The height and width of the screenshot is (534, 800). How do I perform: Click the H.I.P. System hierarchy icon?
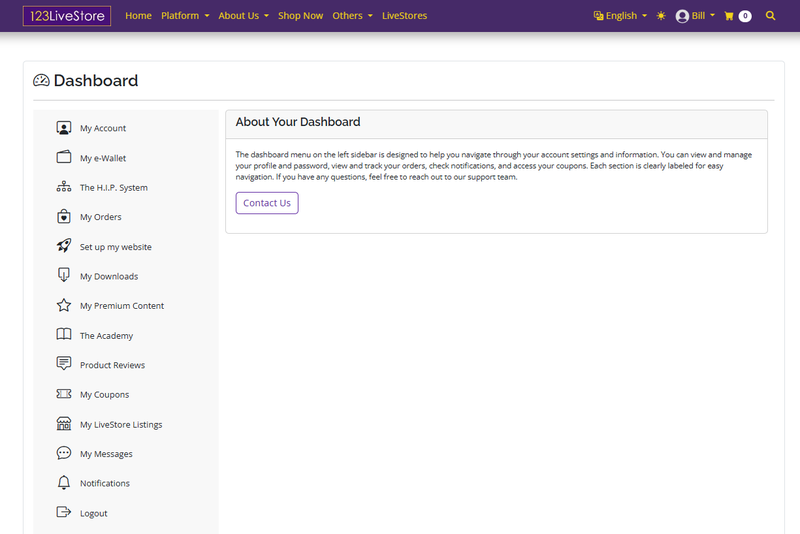[x=64, y=187]
